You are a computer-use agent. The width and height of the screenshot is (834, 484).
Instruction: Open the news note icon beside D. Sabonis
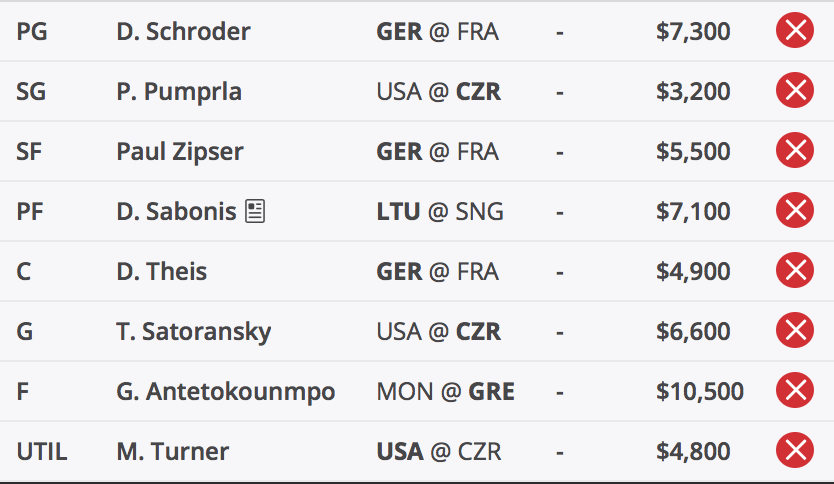pyautogui.click(x=255, y=211)
